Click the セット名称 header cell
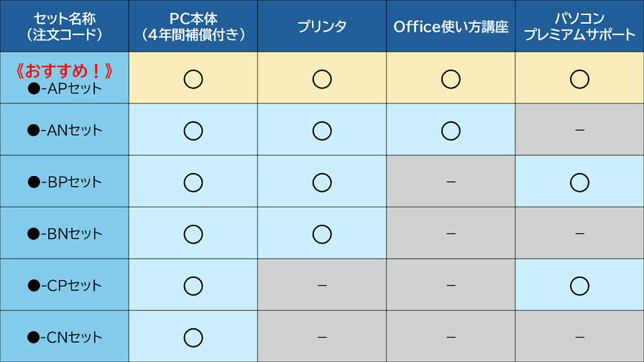 (65, 27)
